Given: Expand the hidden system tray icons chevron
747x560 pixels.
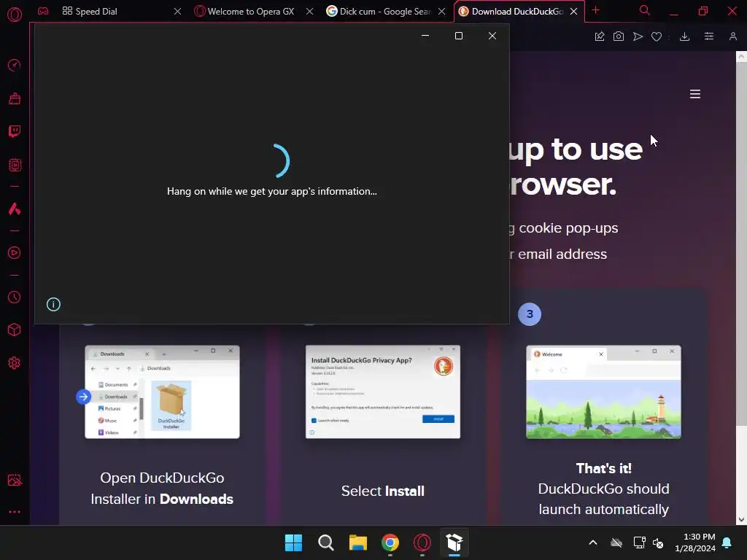Looking at the screenshot, I should click(x=593, y=542).
